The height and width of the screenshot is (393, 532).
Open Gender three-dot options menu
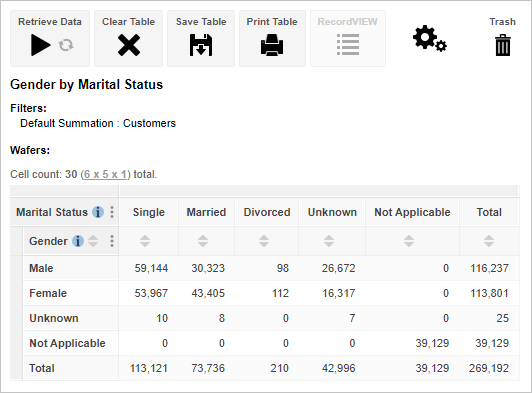pos(112,241)
